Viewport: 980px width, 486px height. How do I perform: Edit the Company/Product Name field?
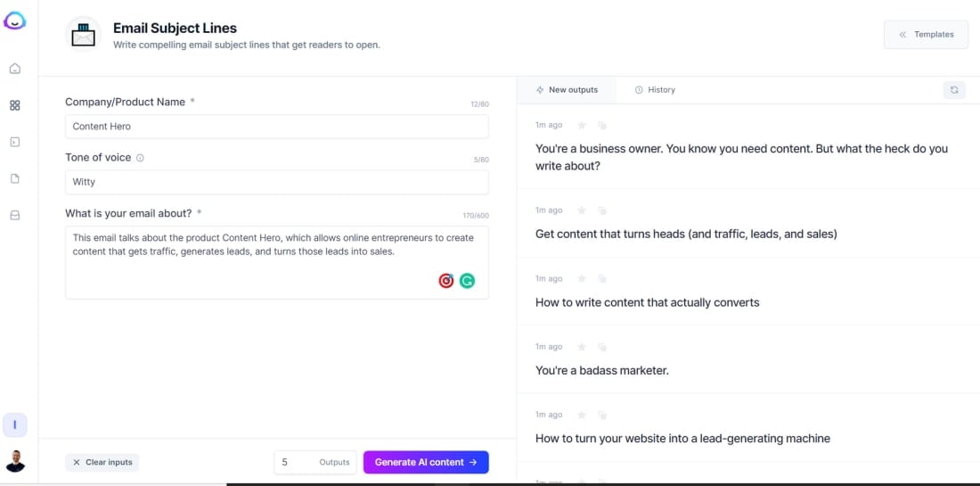click(x=277, y=127)
